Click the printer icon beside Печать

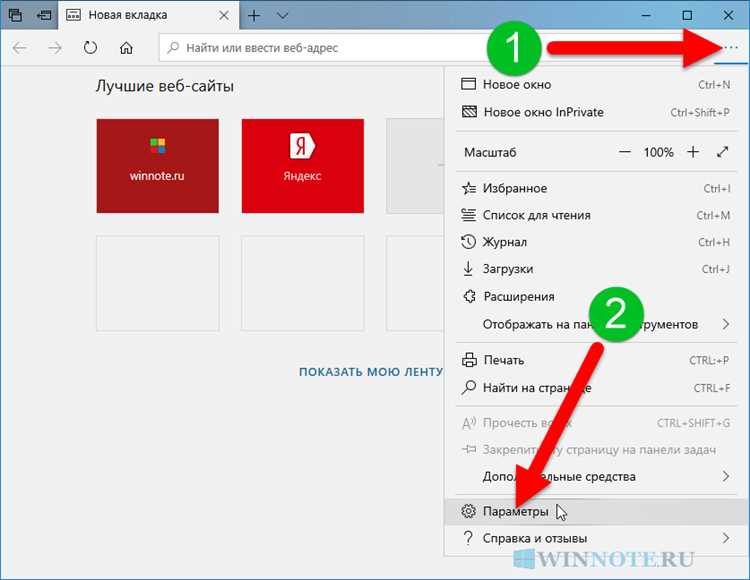click(469, 360)
